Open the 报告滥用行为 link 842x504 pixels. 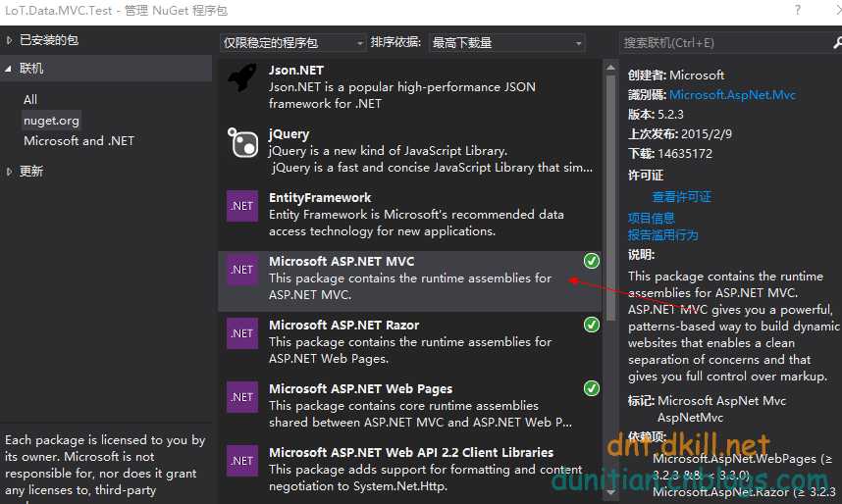(662, 235)
